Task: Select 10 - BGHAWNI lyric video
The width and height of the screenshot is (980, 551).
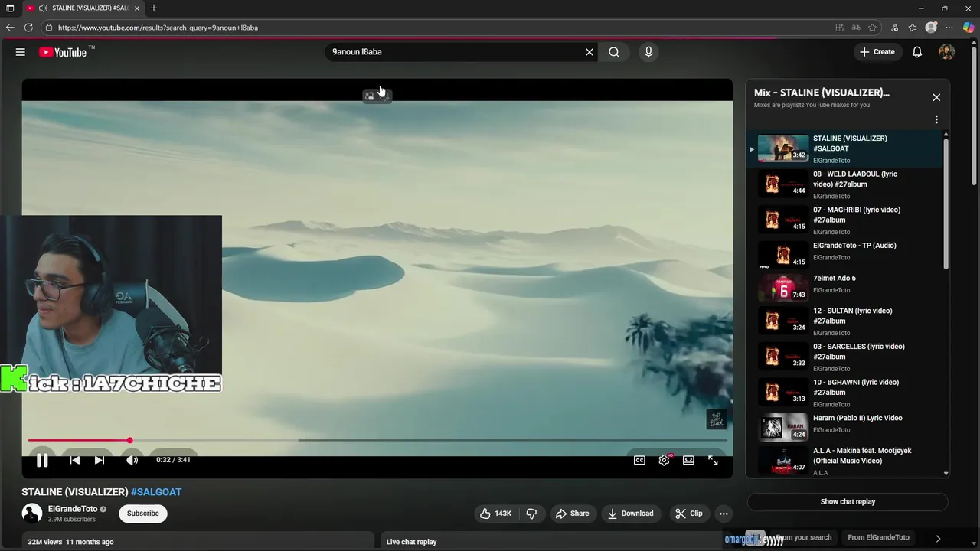Action: (x=844, y=393)
